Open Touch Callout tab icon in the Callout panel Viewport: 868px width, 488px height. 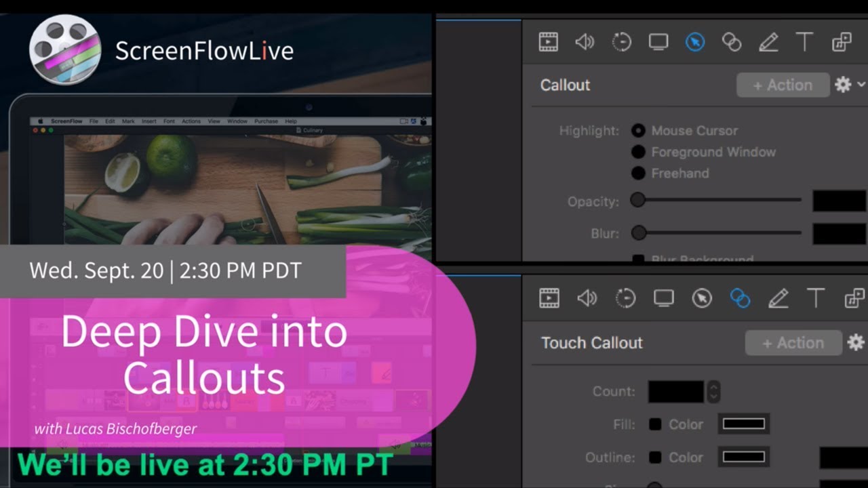click(731, 42)
